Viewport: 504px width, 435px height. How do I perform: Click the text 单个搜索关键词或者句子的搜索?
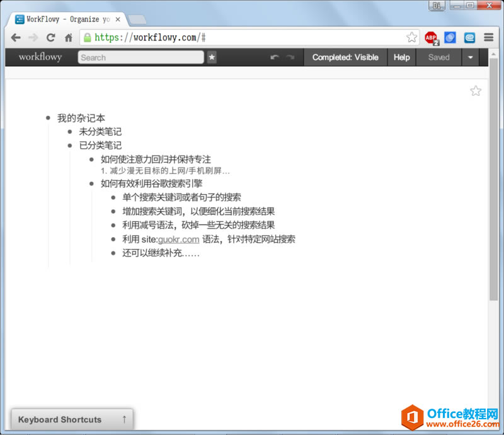[x=181, y=197]
